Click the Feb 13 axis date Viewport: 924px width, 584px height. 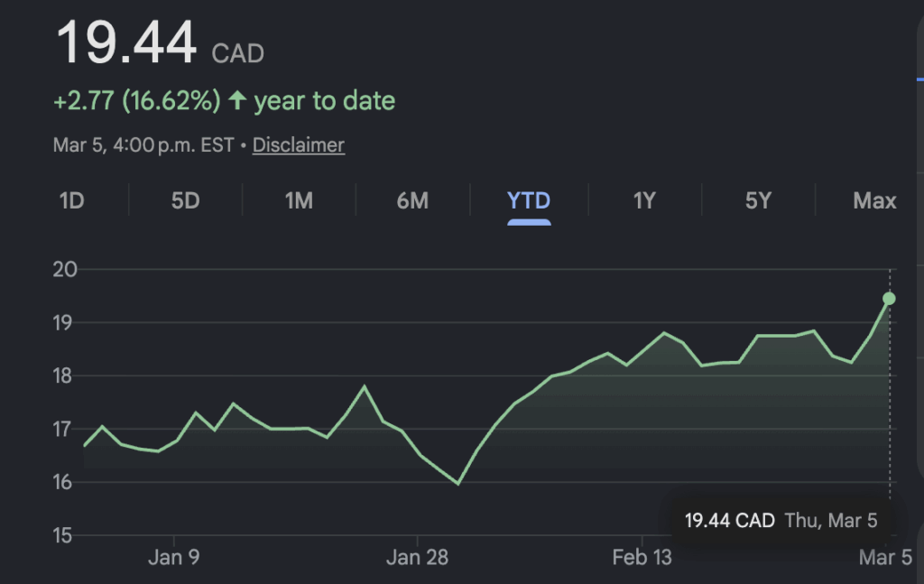642,557
